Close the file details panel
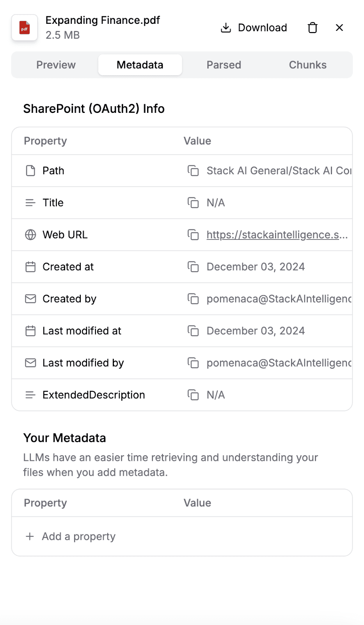This screenshot has height=625, width=364. [x=339, y=28]
